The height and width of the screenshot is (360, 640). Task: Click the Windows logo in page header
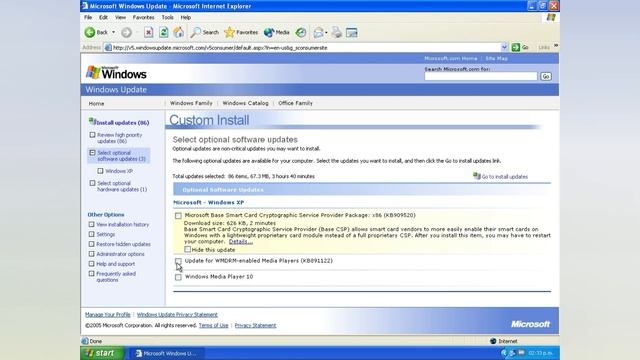(x=116, y=73)
